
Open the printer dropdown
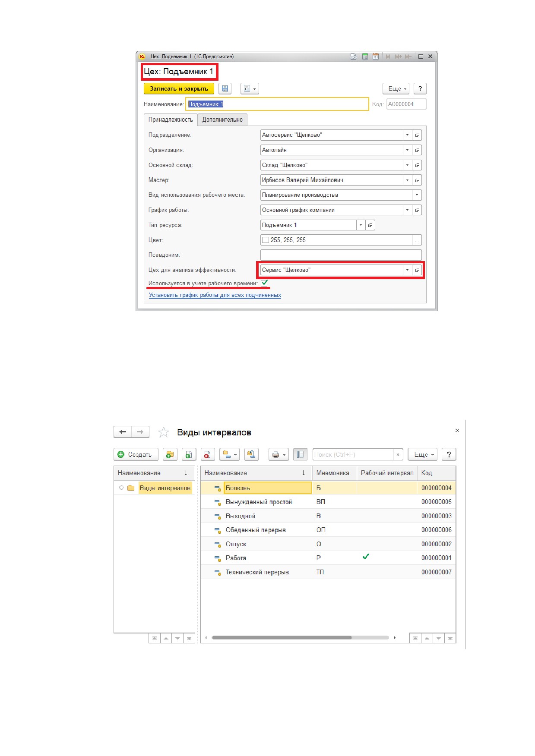pos(279,454)
